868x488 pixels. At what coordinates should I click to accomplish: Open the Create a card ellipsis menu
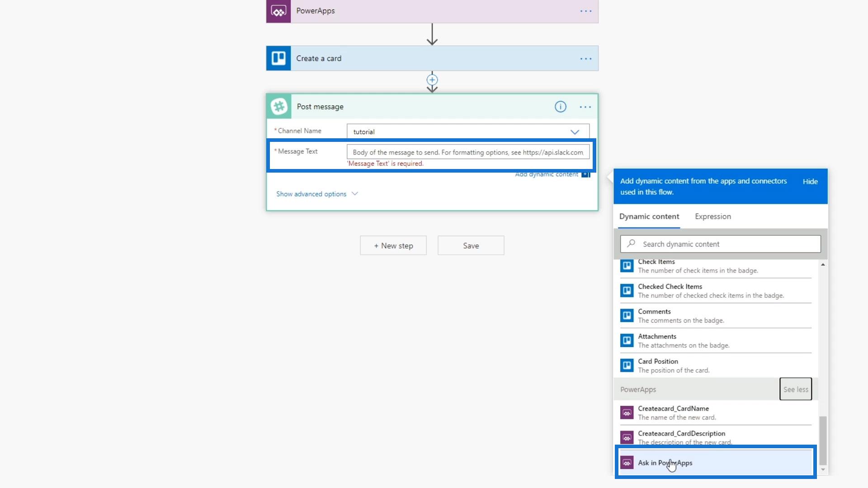click(585, 58)
